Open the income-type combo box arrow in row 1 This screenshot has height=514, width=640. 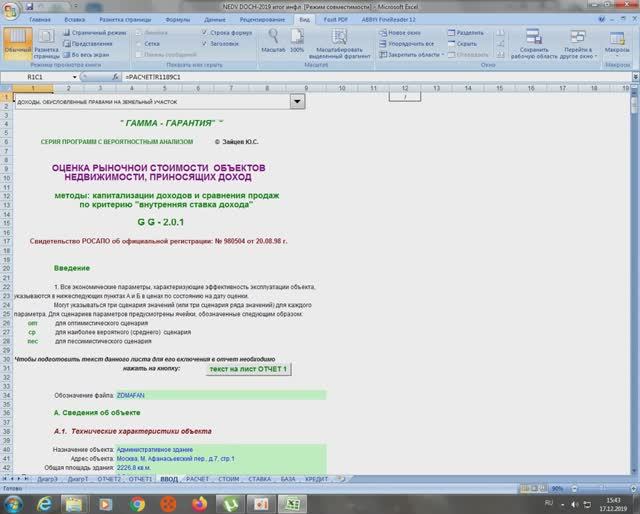[298, 101]
